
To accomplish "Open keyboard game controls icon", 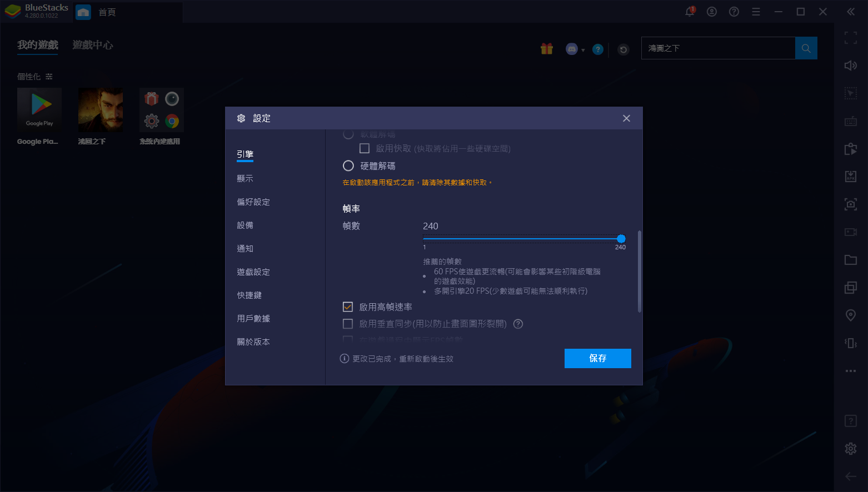I will (851, 121).
